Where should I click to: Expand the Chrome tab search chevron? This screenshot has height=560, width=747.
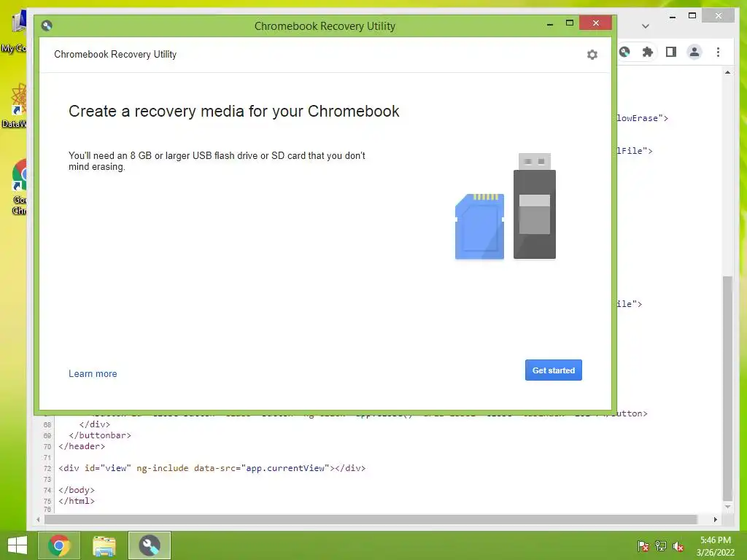click(x=645, y=26)
